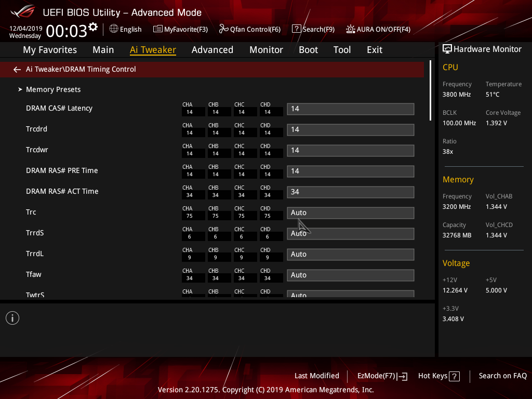Select DRAM RAS# PRE Time label

(x=62, y=170)
